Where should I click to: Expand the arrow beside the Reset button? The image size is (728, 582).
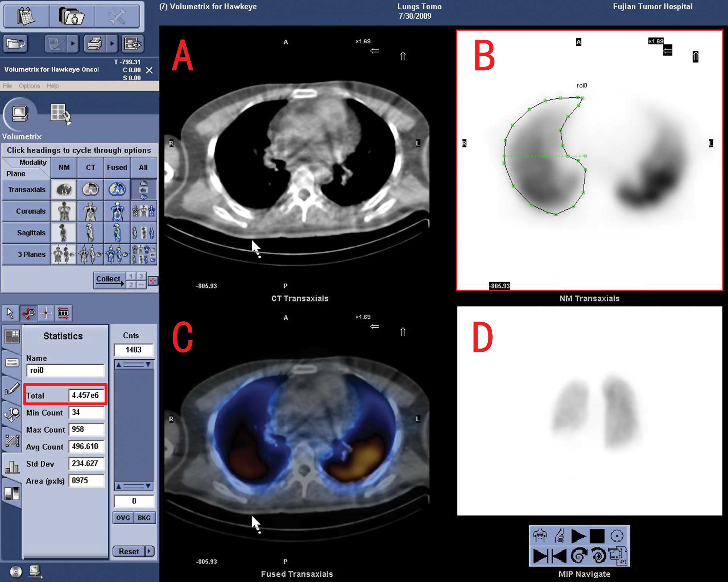point(149,551)
